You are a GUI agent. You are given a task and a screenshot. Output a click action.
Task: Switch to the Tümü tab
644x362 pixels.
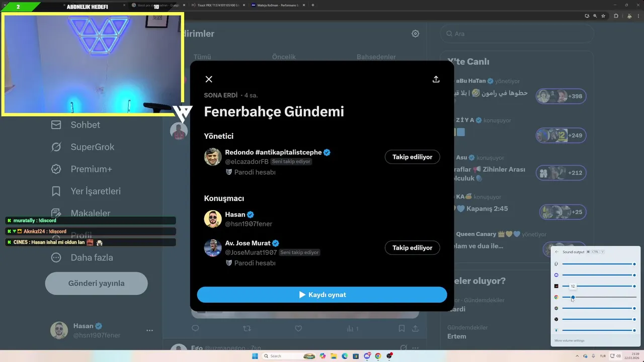coord(202,57)
